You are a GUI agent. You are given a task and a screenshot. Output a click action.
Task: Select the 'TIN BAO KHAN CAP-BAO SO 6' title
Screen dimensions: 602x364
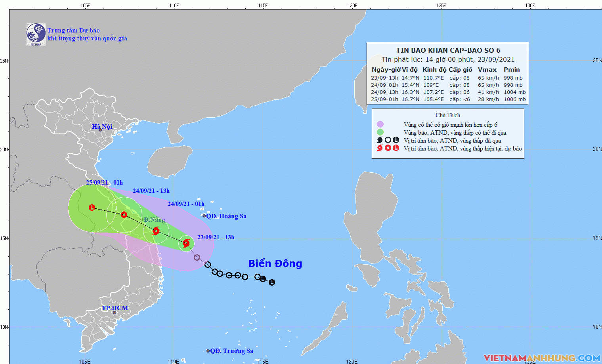coord(448,50)
